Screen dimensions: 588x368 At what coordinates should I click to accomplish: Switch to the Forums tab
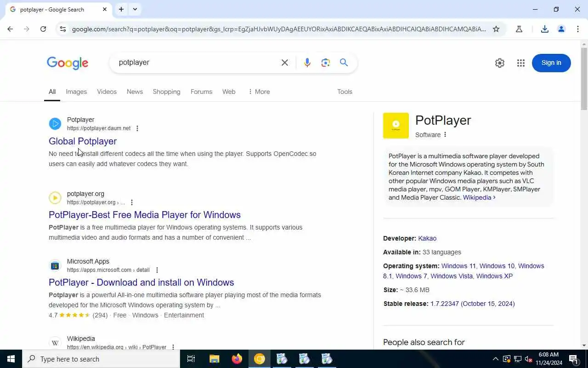[201, 92]
